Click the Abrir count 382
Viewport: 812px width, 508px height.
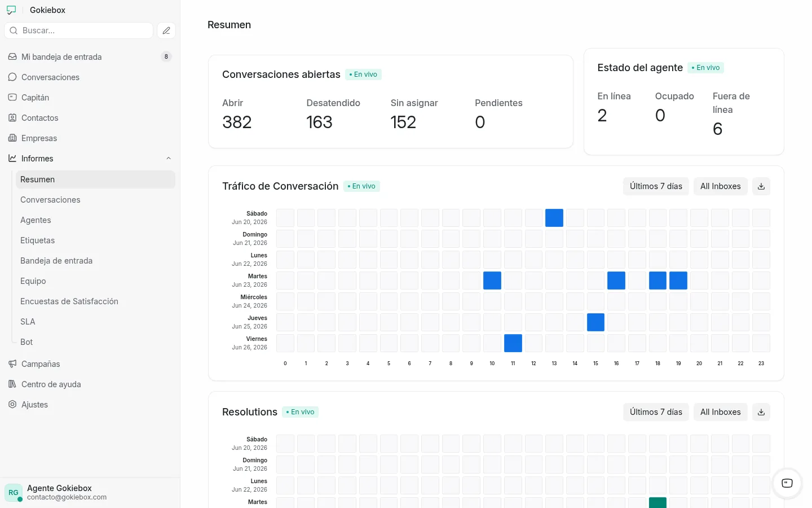click(x=237, y=122)
